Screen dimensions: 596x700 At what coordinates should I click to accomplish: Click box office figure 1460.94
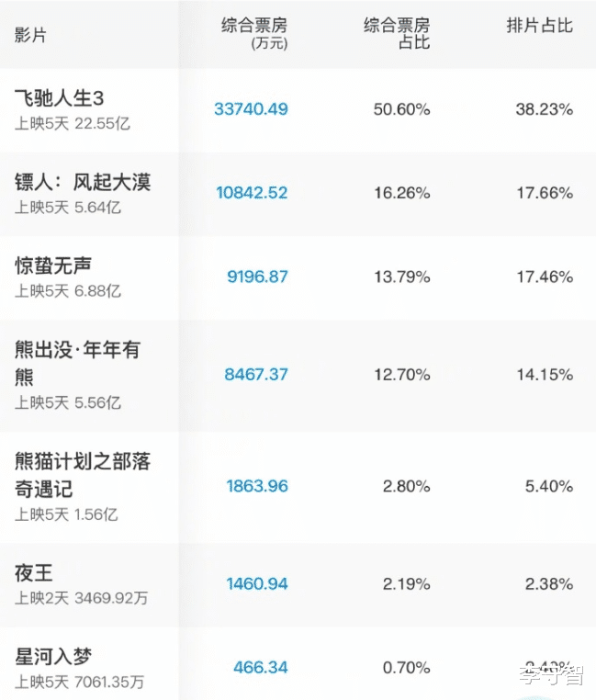click(257, 584)
